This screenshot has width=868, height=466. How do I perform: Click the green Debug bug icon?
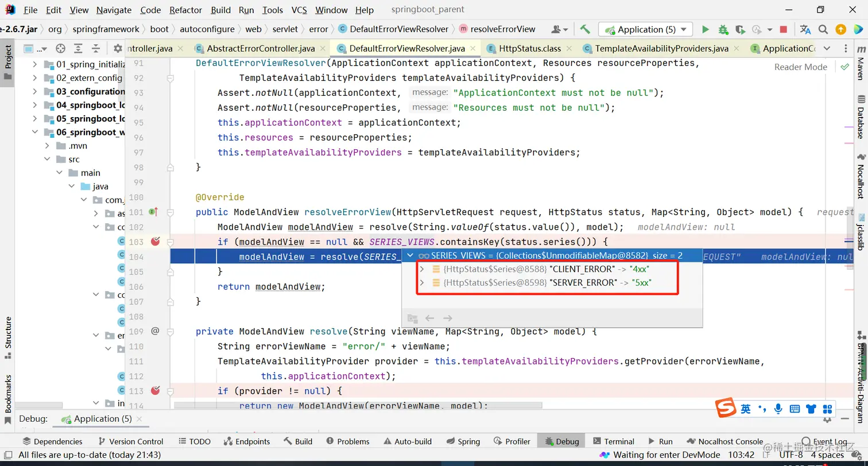click(723, 29)
